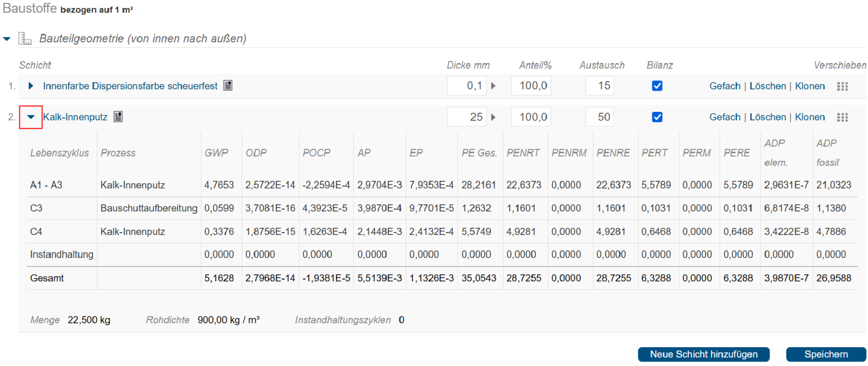Click the Dicke field showing 0,1
The image size is (868, 366).
click(x=467, y=86)
